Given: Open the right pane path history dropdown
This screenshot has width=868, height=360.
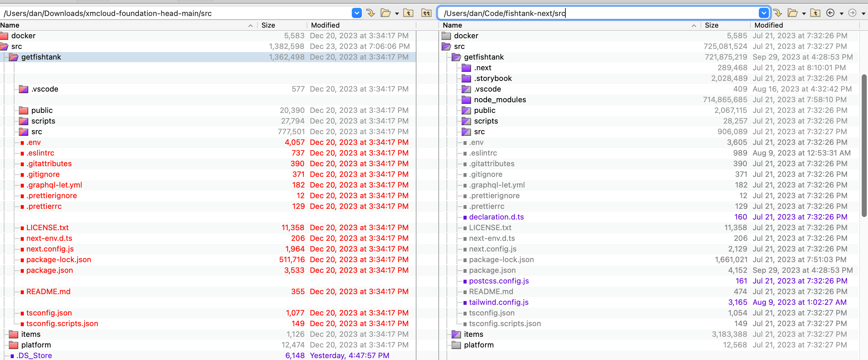Looking at the screenshot, I should 764,13.
